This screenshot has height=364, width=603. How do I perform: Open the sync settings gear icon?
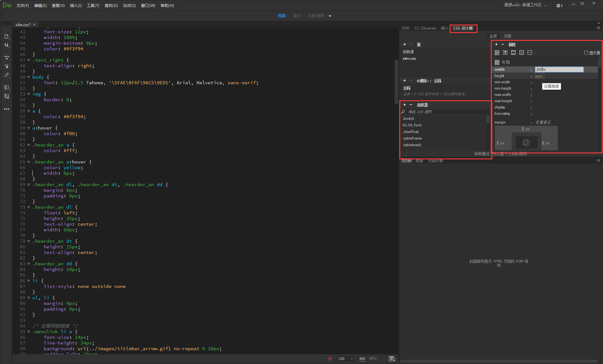pyautogui.click(x=559, y=6)
